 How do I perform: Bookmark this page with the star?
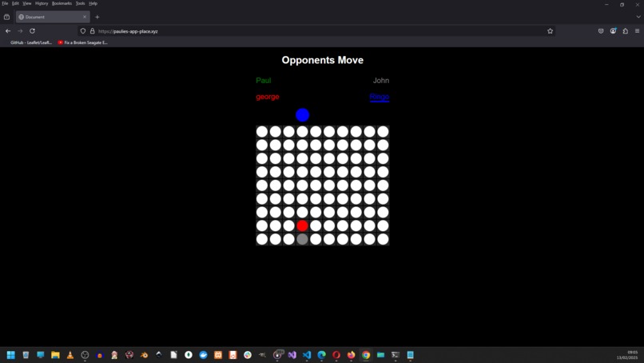point(550,31)
